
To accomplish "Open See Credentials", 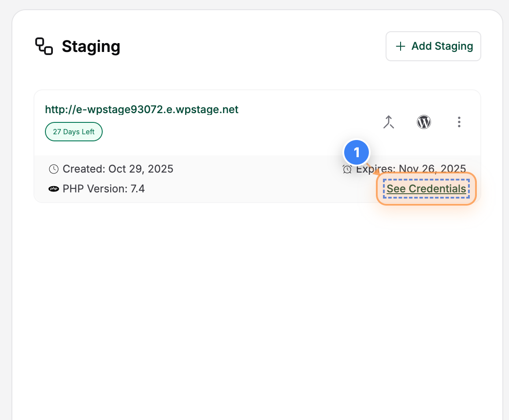I will (x=425, y=188).
